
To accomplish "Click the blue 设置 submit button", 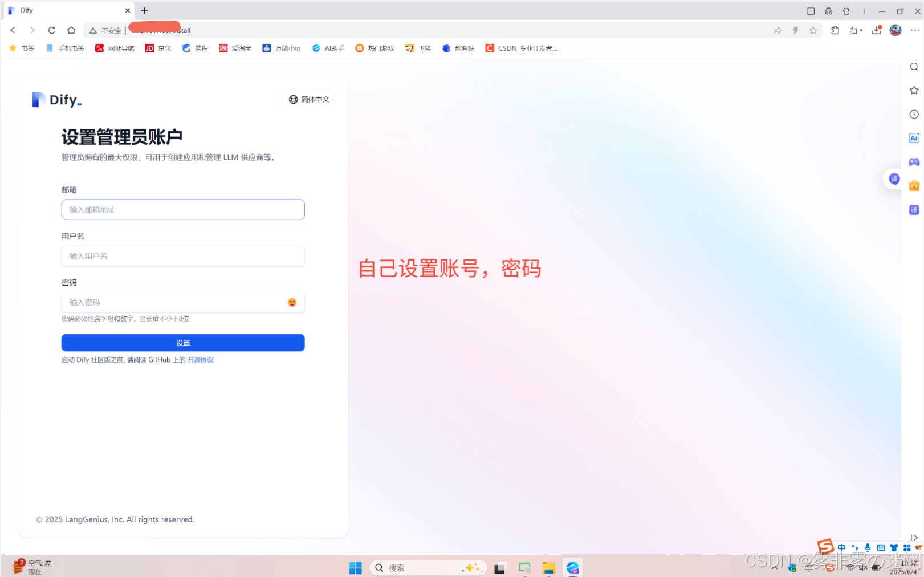I will 183,343.
